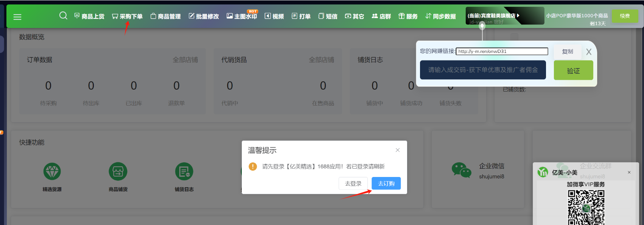
Task: Open the 铺货日志 log shortcut icon
Action: pos(184,172)
